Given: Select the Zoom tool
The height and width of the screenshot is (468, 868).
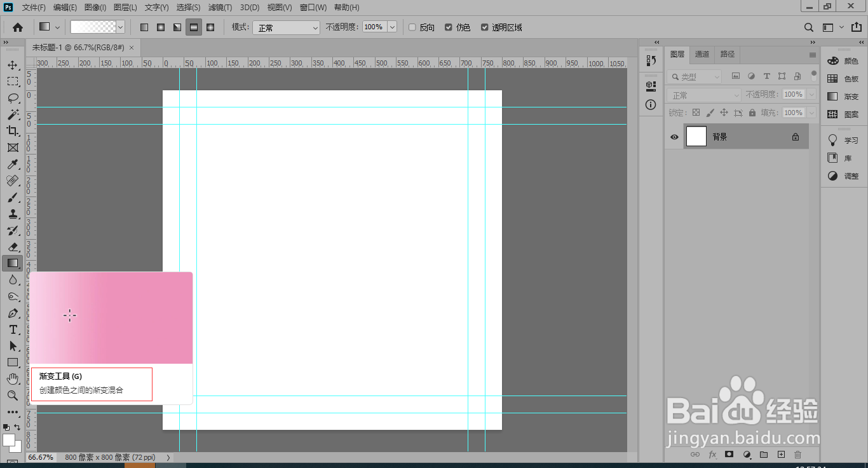Looking at the screenshot, I should coord(13,396).
